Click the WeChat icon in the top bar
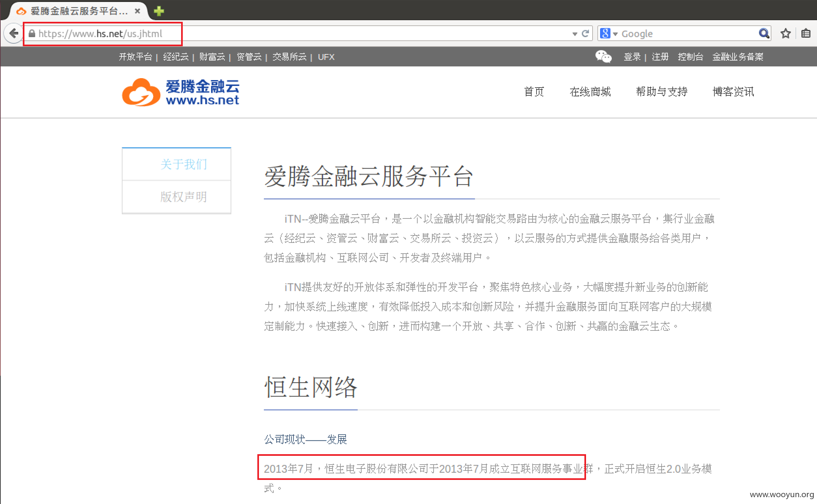The width and height of the screenshot is (817, 504). click(603, 56)
